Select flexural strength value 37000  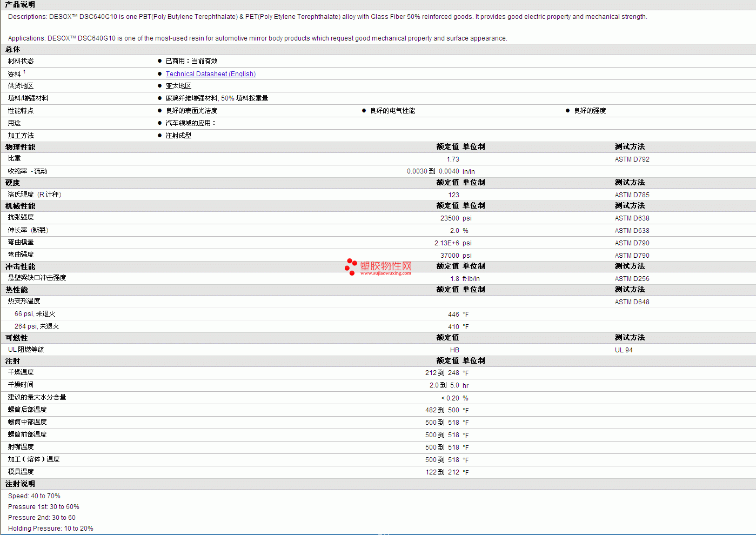point(450,256)
